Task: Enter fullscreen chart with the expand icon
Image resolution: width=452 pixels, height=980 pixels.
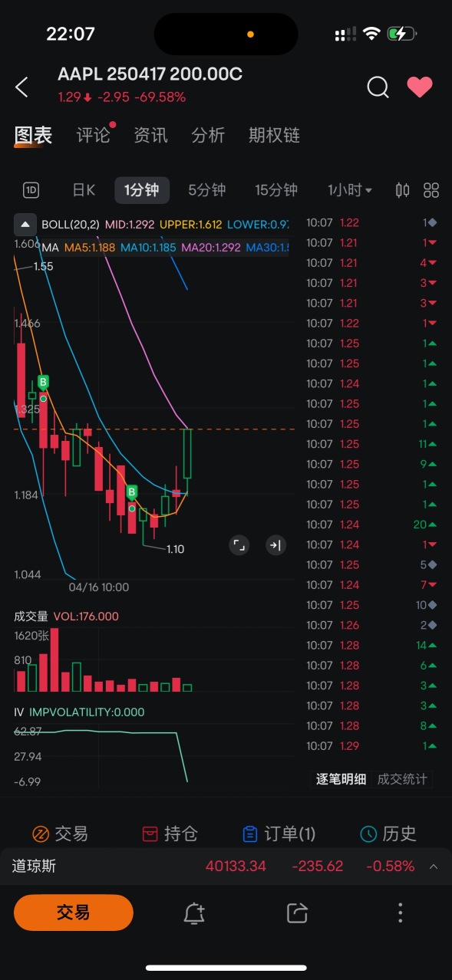Action: 239,545
